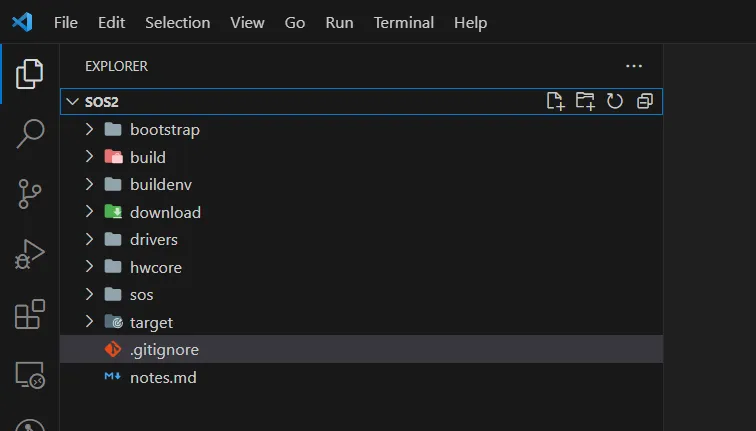Open the Remote Explorer view

pyautogui.click(x=30, y=375)
